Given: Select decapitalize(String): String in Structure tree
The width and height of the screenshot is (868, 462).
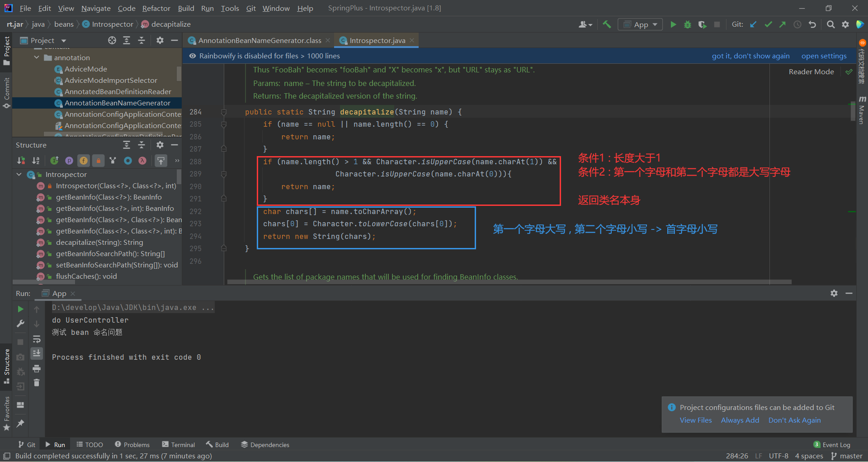Looking at the screenshot, I should point(99,242).
